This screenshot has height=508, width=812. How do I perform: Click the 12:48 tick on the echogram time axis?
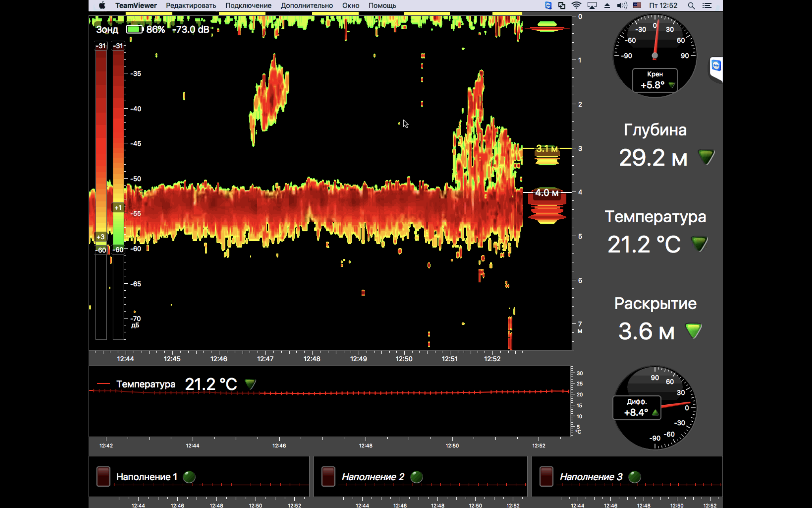[x=312, y=358]
